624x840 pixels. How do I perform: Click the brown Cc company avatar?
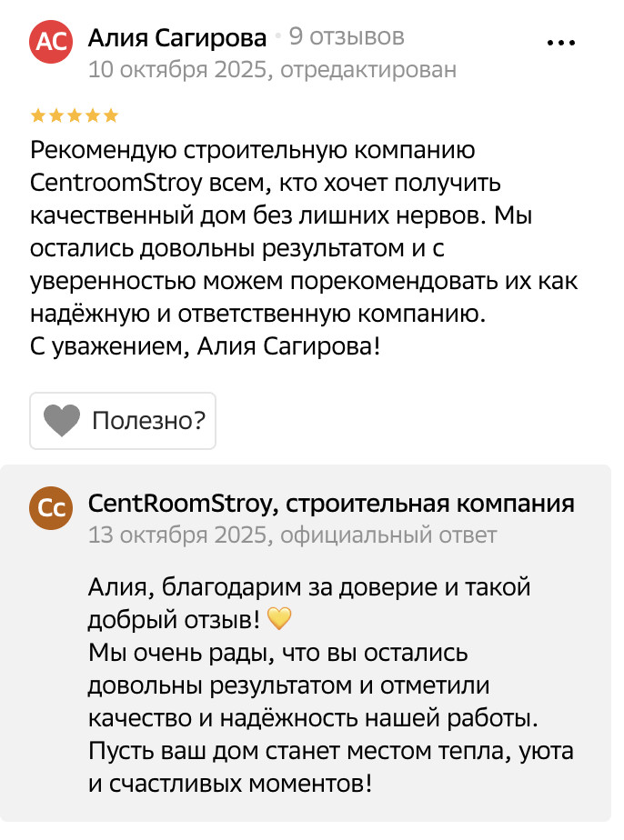[x=50, y=510]
